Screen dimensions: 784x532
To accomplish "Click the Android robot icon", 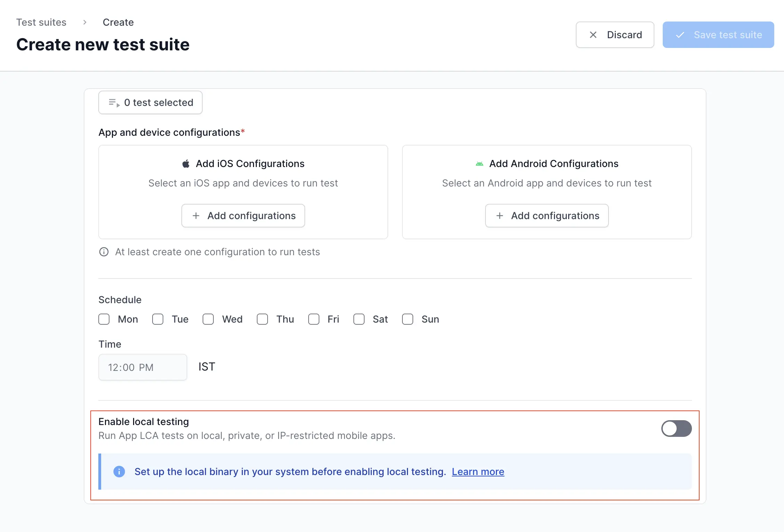I will coord(480,164).
